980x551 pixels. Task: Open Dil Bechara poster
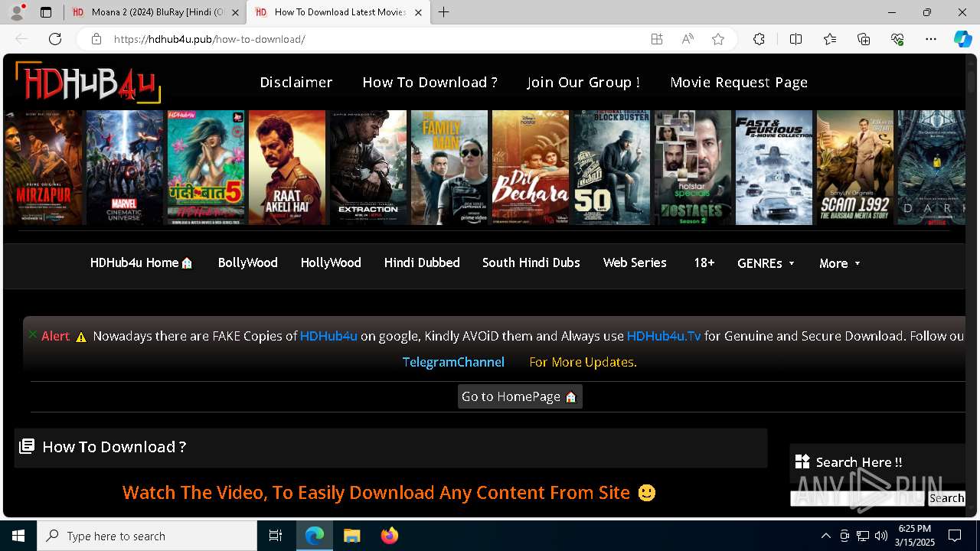point(531,168)
